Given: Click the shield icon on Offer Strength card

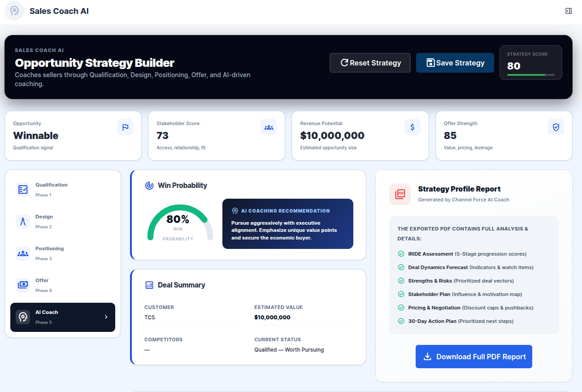Looking at the screenshot, I should click(x=556, y=127).
